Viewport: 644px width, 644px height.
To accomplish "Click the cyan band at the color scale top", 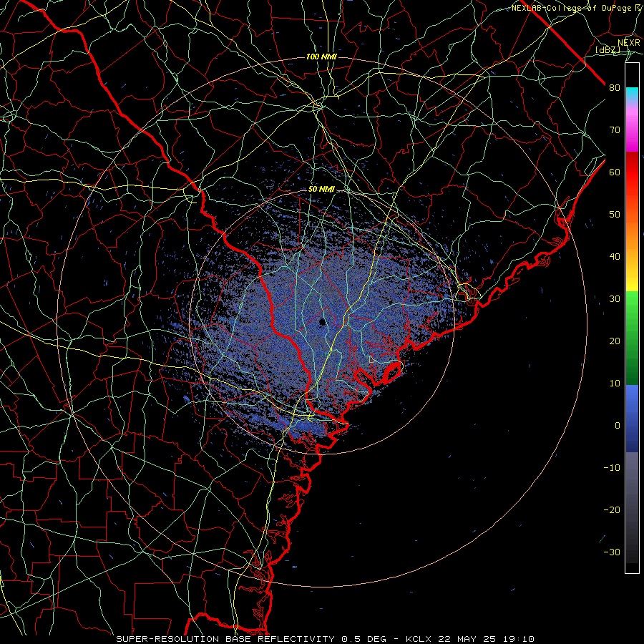I will point(632,94).
